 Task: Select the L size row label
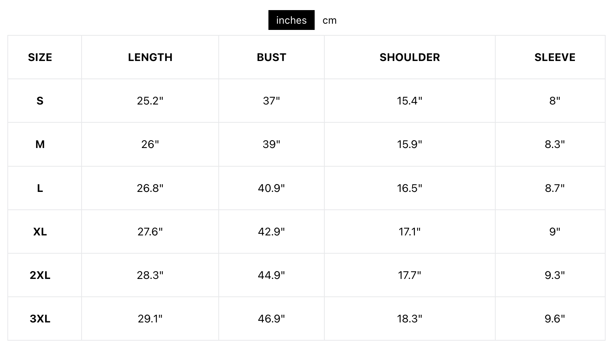40,188
